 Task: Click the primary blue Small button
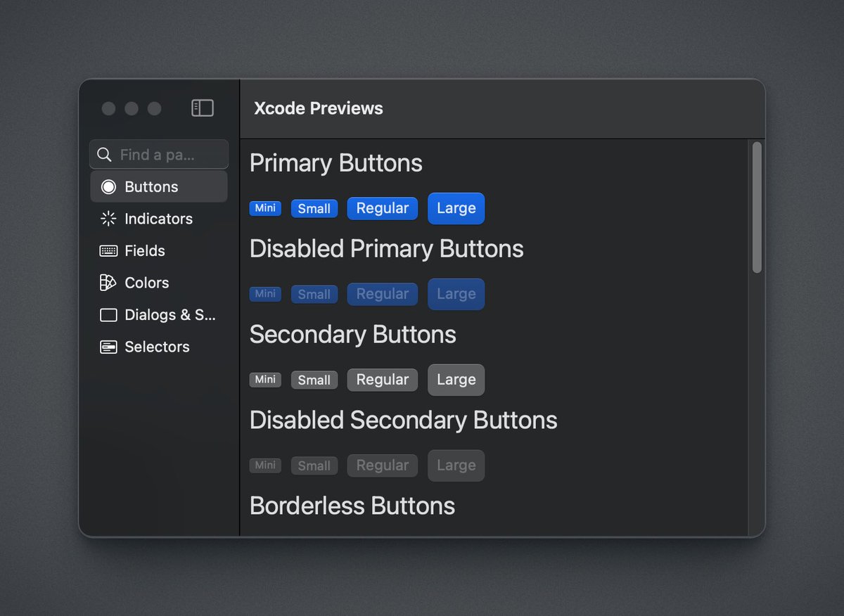(314, 208)
